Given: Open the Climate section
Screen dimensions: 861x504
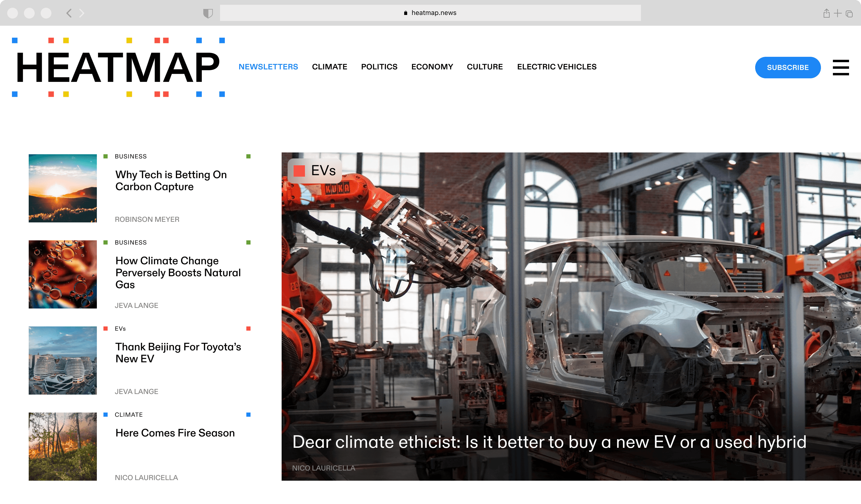Looking at the screenshot, I should tap(329, 67).
